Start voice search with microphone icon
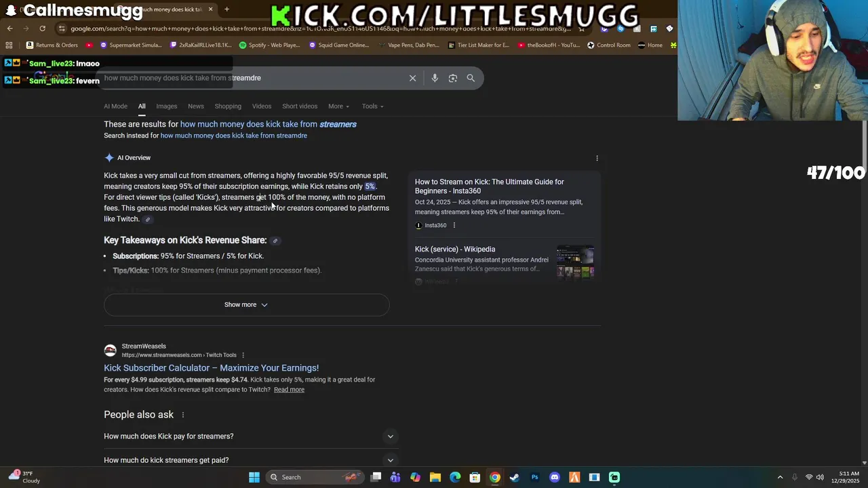This screenshot has width=868, height=488. click(x=435, y=78)
